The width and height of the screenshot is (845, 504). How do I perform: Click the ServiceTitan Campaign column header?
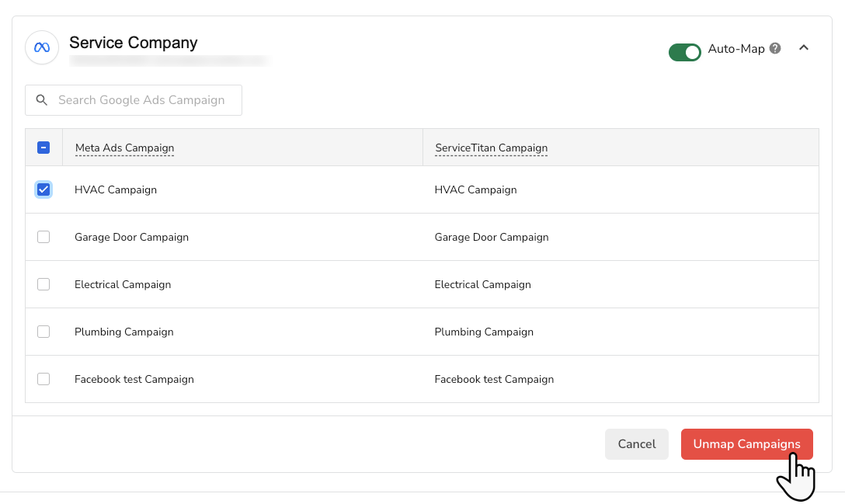coord(491,148)
